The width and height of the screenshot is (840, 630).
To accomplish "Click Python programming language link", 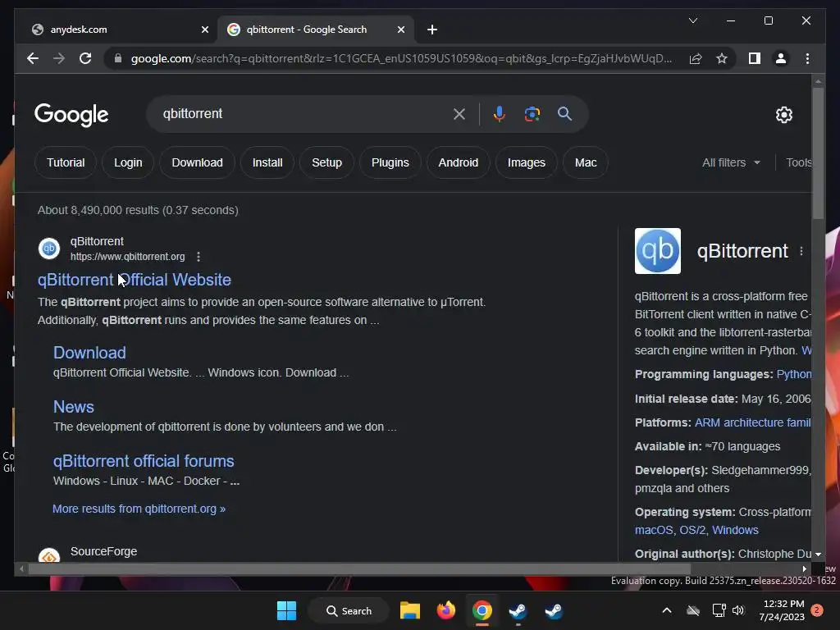I will click(x=793, y=374).
